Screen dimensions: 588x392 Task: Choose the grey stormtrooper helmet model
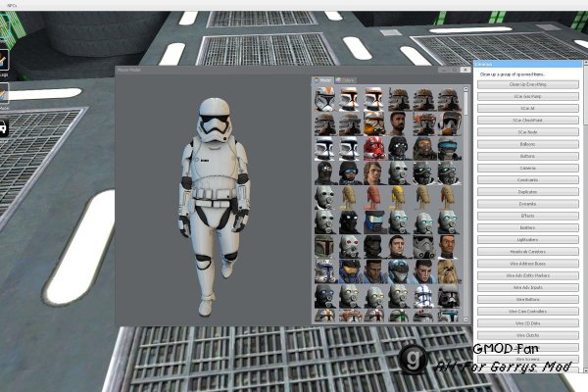pos(423,247)
